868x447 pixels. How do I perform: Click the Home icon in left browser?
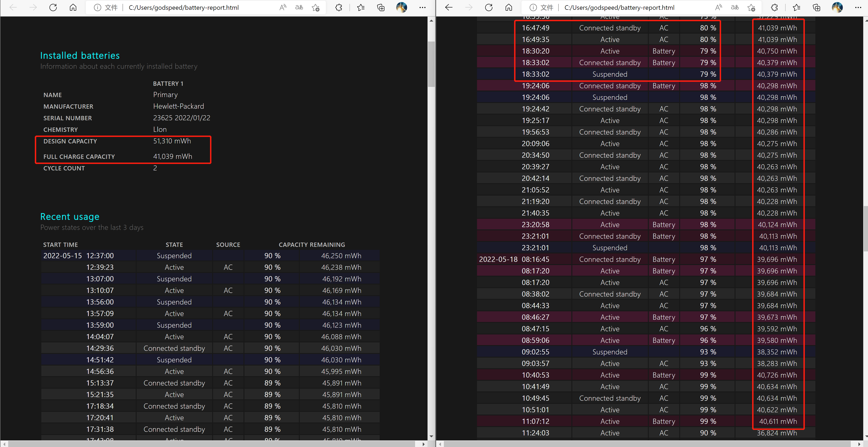point(73,7)
